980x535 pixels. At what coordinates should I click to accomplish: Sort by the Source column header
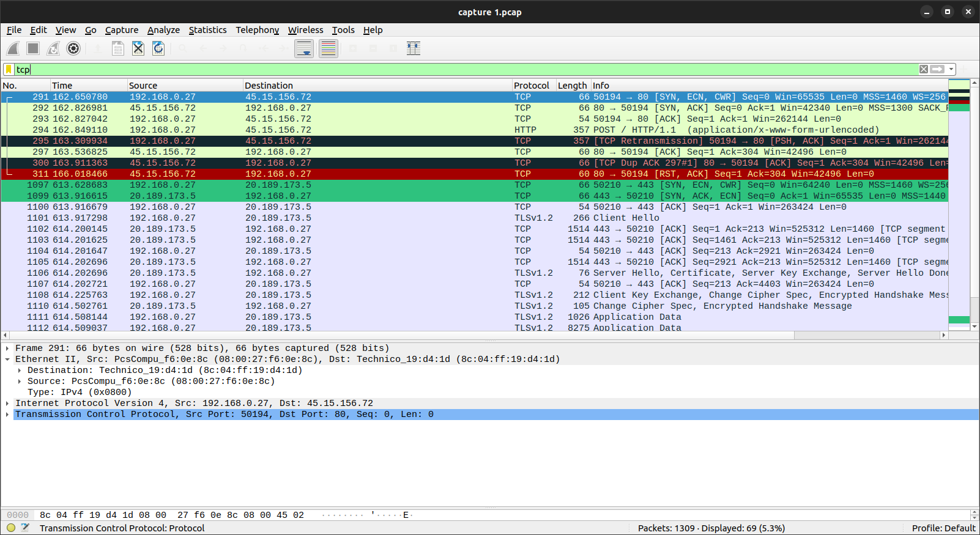coord(185,86)
